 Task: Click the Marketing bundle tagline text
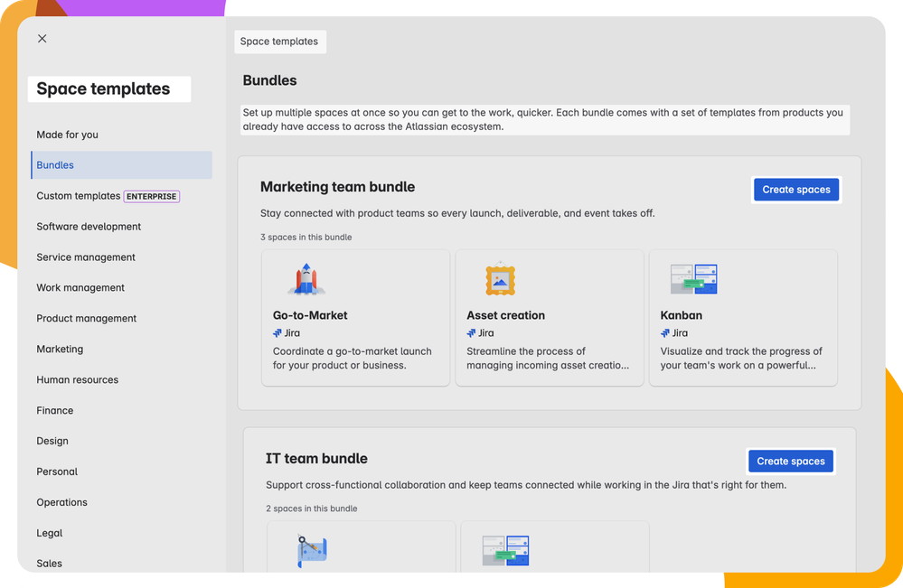(457, 213)
